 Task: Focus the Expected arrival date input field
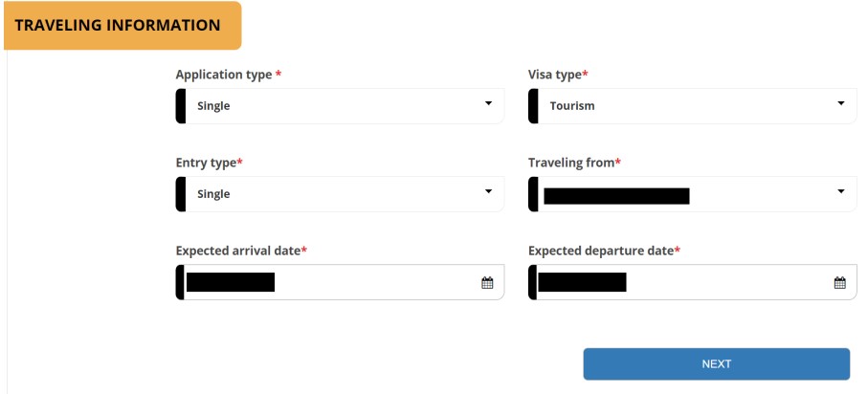point(340,282)
